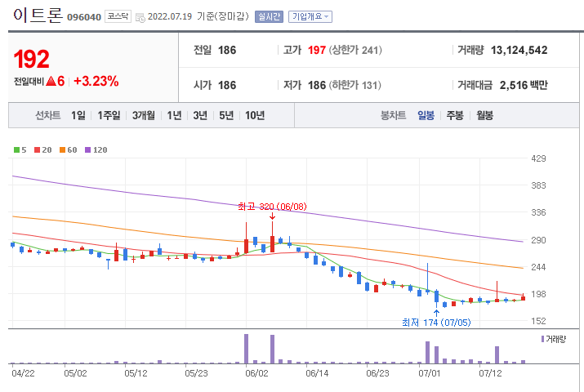Screen dimensions: 584x392
Task: Click the 봉차트 candle chart label
Action: [393, 115]
